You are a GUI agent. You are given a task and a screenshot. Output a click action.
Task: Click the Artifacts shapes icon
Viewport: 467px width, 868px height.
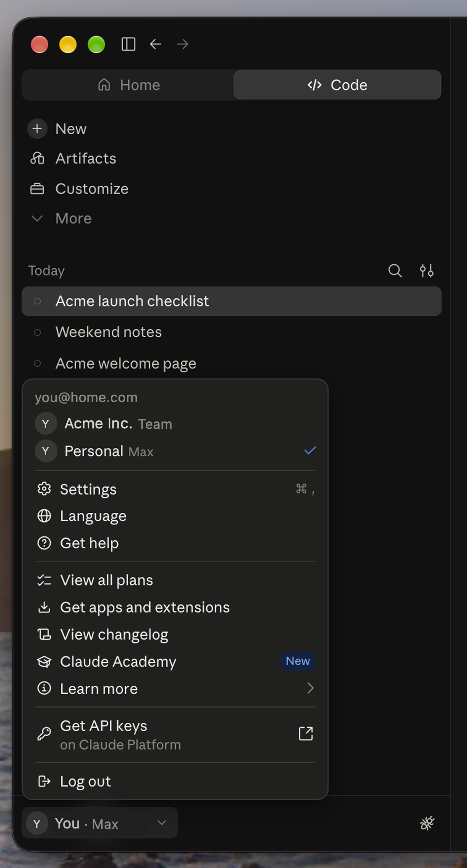(37, 158)
